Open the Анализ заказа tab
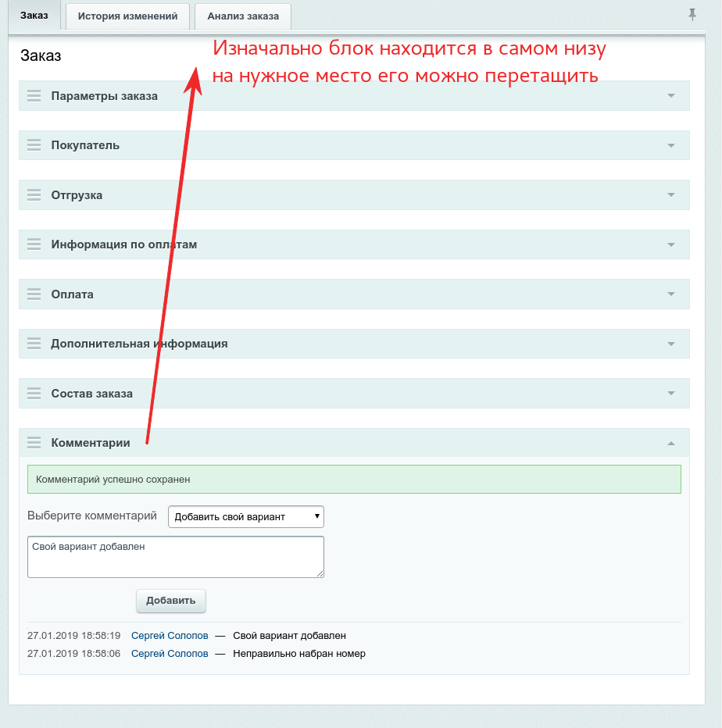 click(x=243, y=16)
